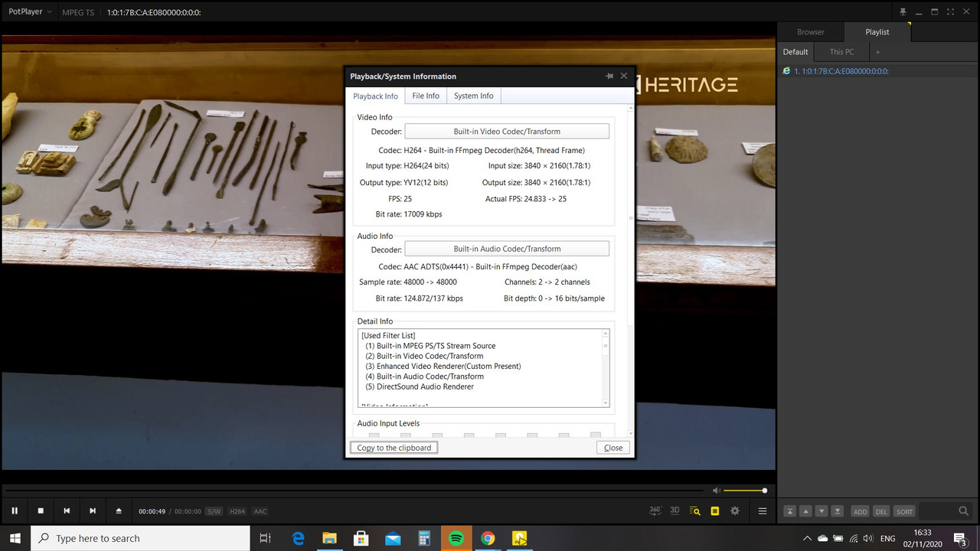Click the S/W decoder indicator
The width and height of the screenshot is (980, 551).
pos(214,511)
